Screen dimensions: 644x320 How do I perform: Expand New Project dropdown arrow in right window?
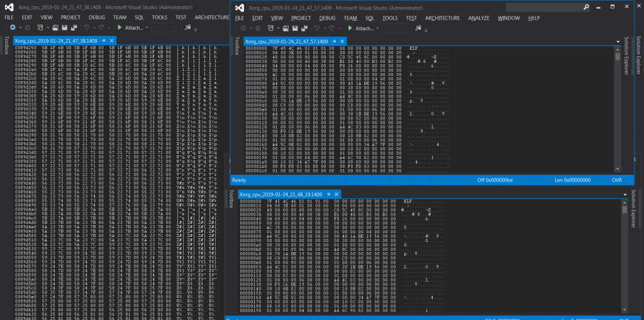pos(278,28)
